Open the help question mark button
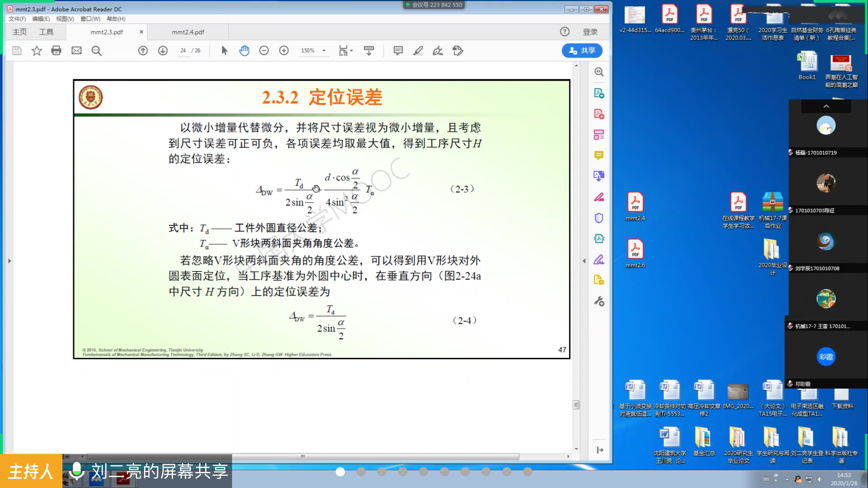 [x=564, y=32]
